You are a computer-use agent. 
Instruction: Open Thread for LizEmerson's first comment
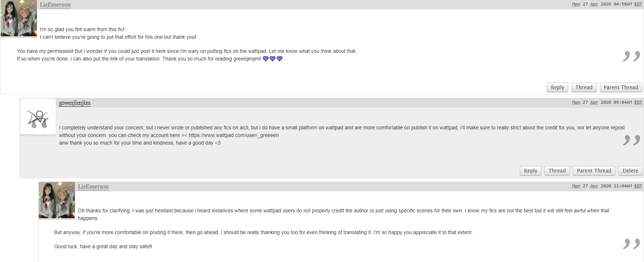click(x=584, y=87)
